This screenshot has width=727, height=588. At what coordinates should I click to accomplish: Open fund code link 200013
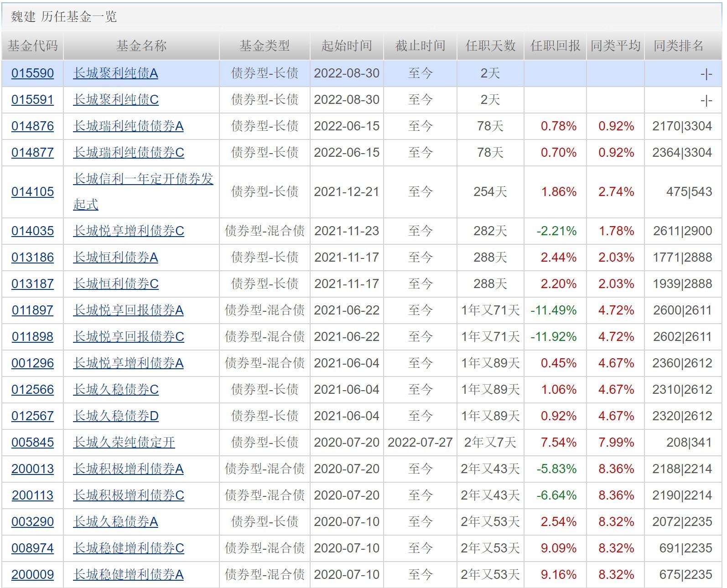point(32,469)
